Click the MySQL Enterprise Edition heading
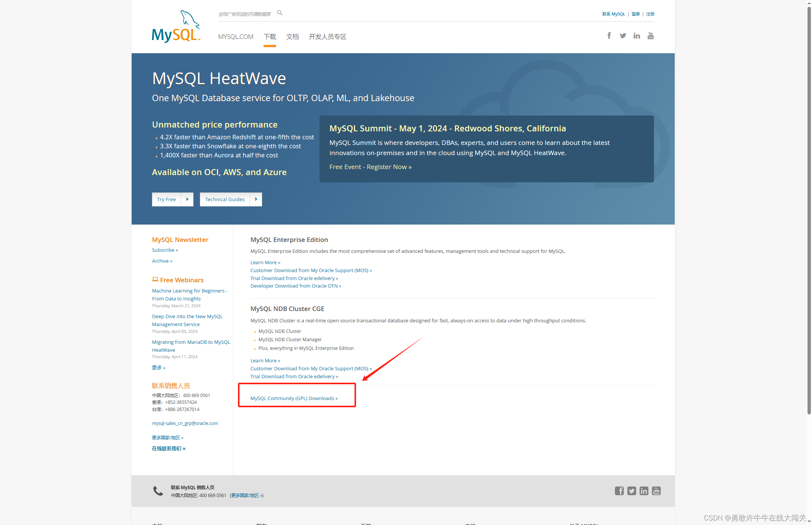This screenshot has width=812, height=525. (x=289, y=240)
